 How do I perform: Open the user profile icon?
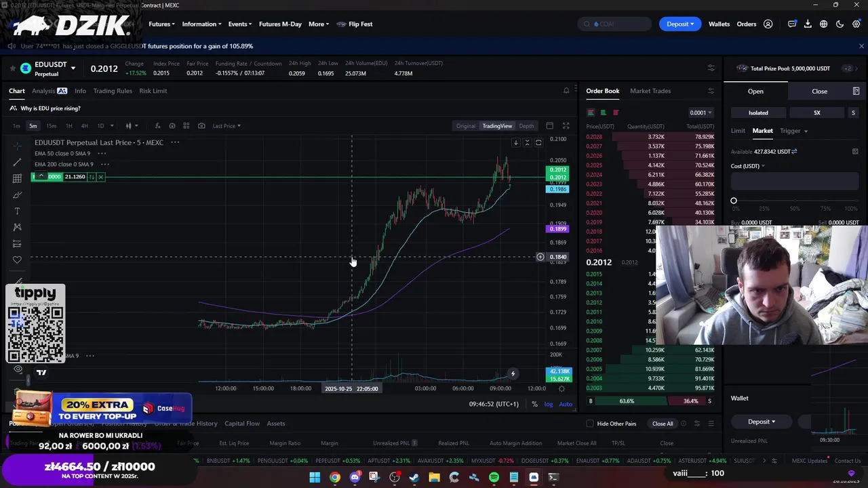(x=768, y=24)
